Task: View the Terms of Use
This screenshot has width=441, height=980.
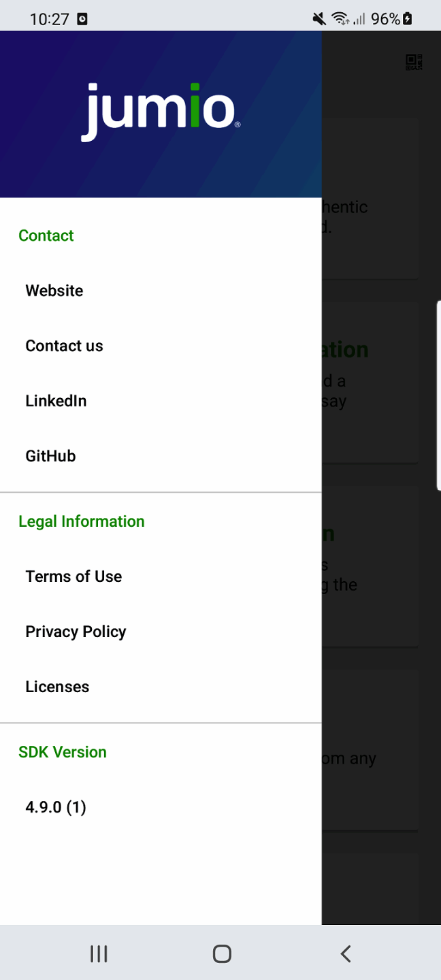Action: tap(73, 576)
